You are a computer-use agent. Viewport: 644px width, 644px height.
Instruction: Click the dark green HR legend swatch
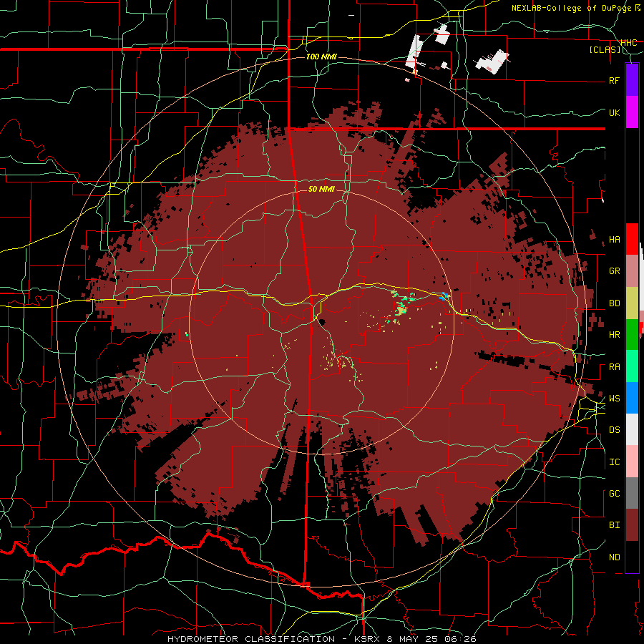pos(632,335)
